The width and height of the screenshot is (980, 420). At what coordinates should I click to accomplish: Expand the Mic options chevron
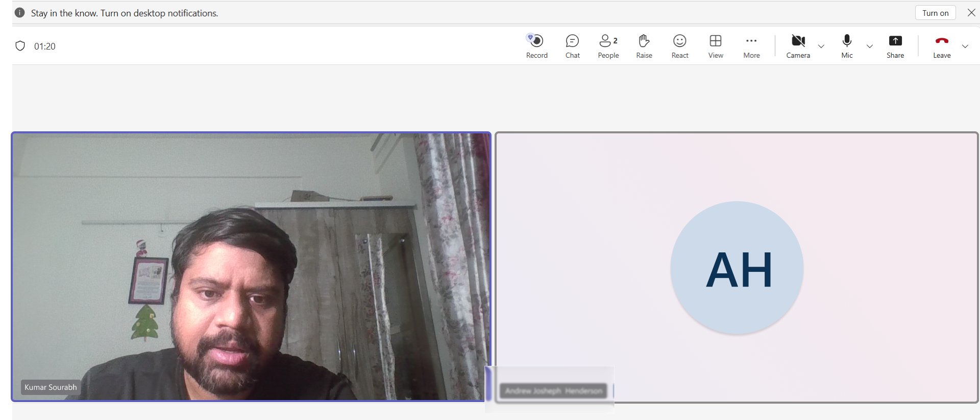click(870, 46)
